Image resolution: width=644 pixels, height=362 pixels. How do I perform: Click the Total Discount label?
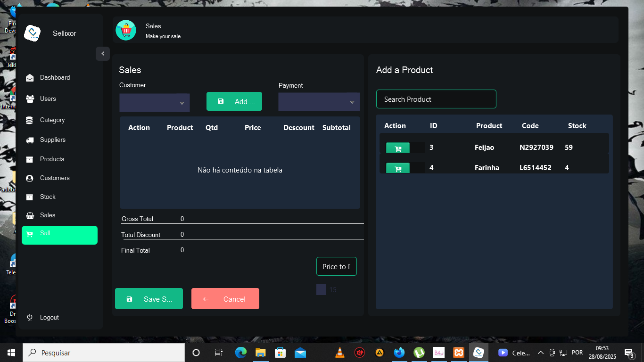click(140, 235)
